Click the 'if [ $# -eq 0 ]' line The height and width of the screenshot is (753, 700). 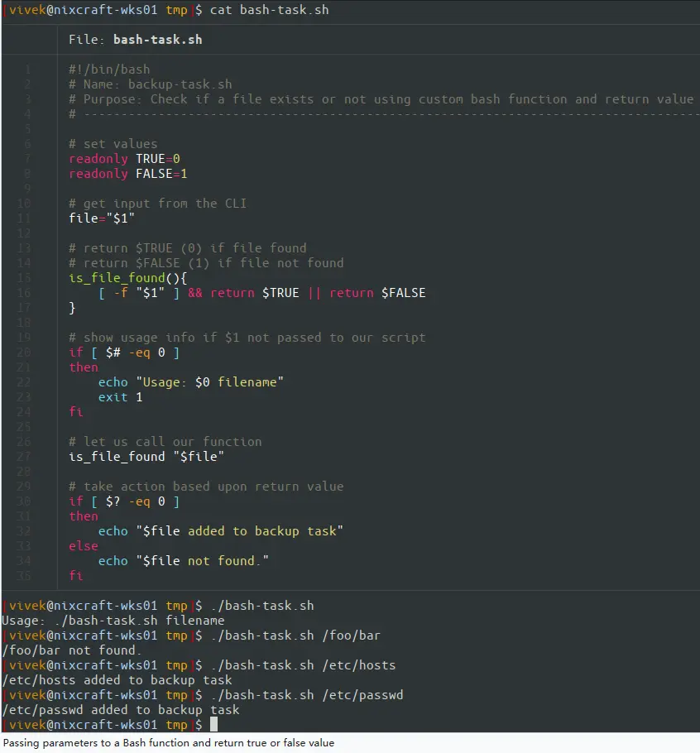coord(124,352)
